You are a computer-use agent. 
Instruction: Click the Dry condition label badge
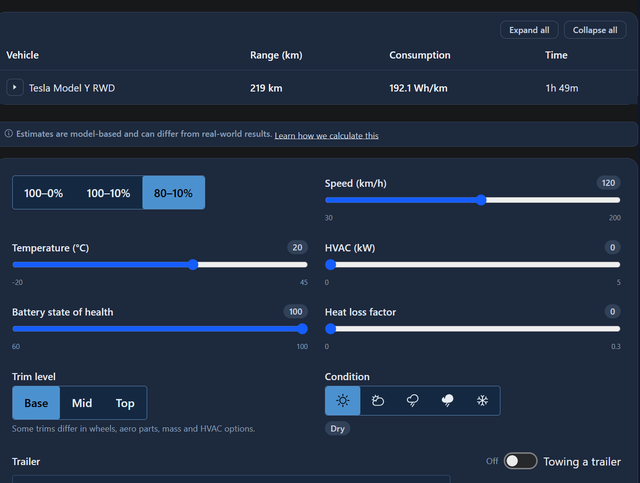338,429
